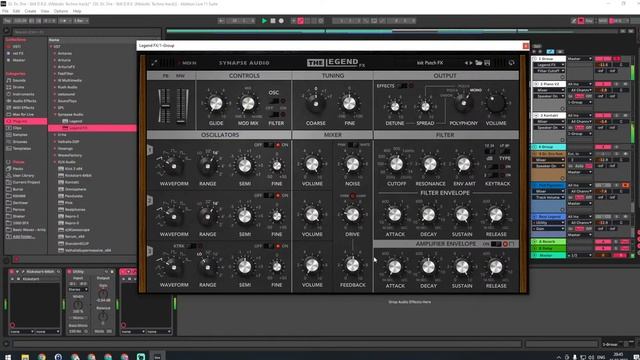This screenshot has width=640, height=360.
Task: Select the MIDI Effects category in browser
Action: (23, 108)
